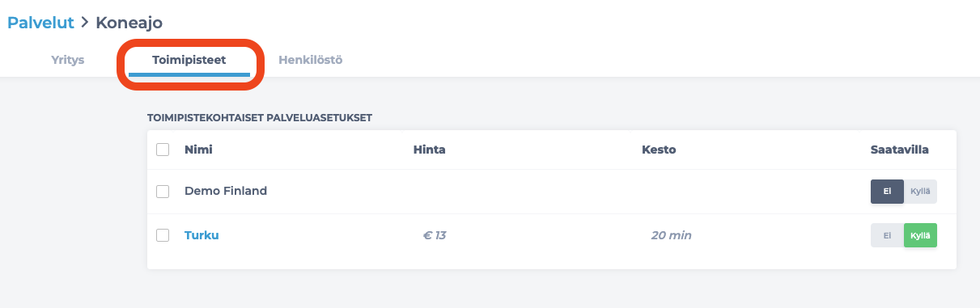This screenshot has height=308, width=980.
Task: Click the 20 min duration for Turku
Action: (672, 235)
